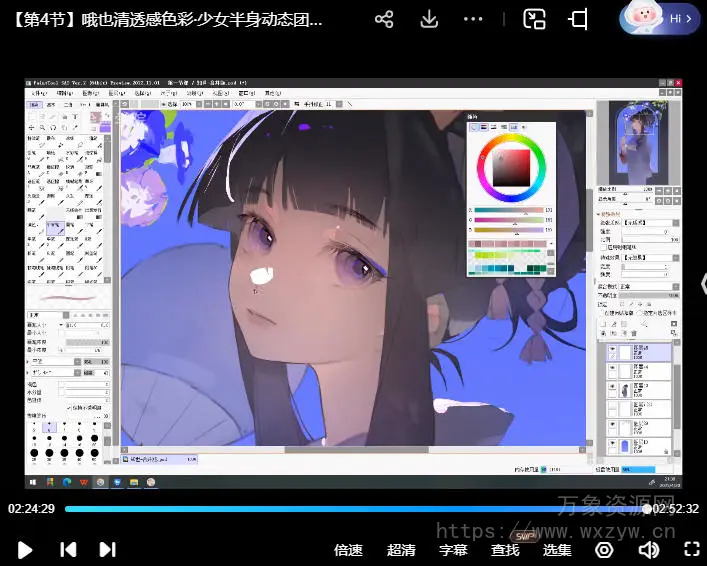
Task: Click the 查找 search button
Action: 505,549
